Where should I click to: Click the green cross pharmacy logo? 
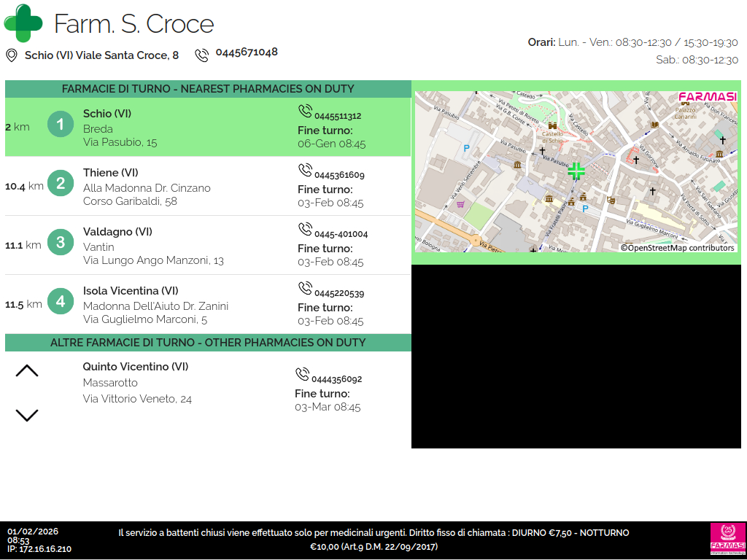tap(23, 23)
